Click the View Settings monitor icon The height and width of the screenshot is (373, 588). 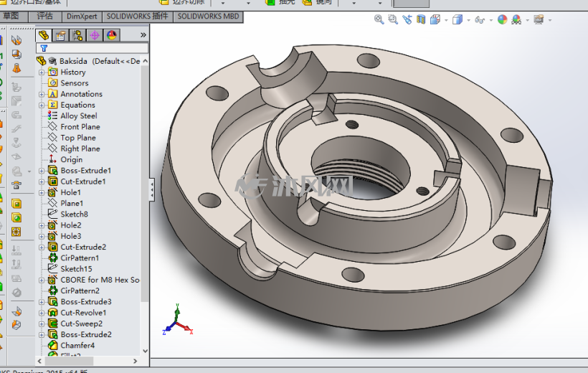coord(539,19)
